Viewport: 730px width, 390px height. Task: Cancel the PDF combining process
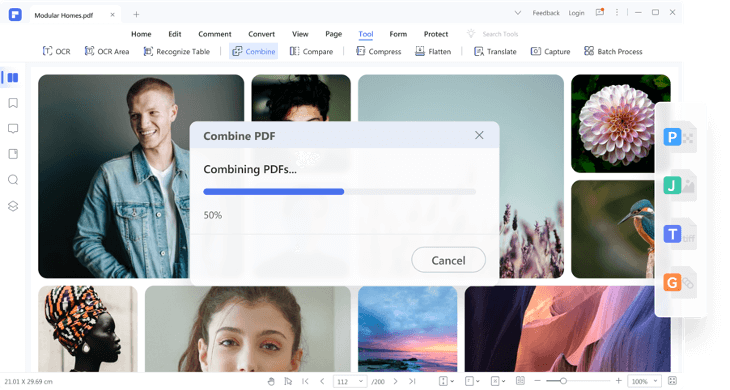(x=448, y=260)
